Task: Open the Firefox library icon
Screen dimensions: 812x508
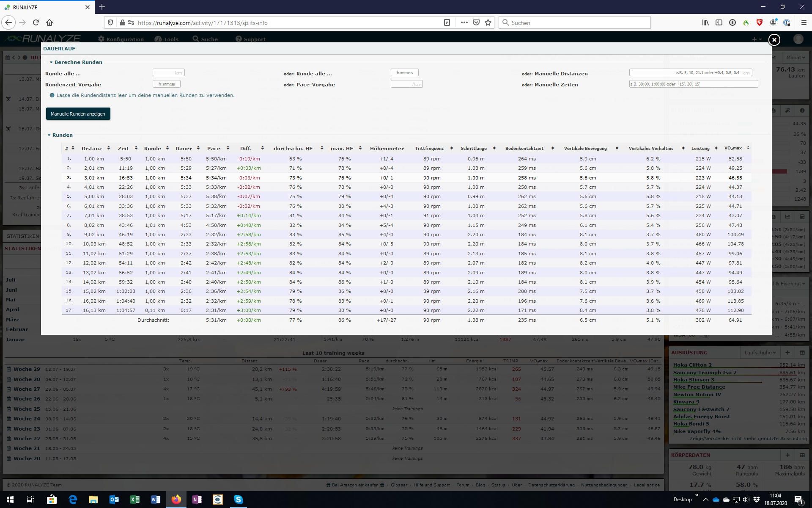Action: pos(705,22)
